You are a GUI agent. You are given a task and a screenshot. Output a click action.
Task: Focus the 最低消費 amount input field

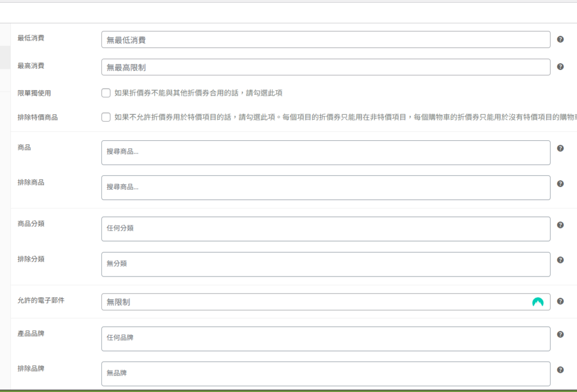point(326,39)
